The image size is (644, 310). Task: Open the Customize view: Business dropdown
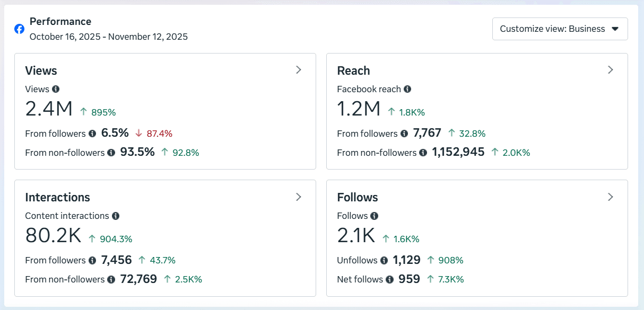[560, 29]
